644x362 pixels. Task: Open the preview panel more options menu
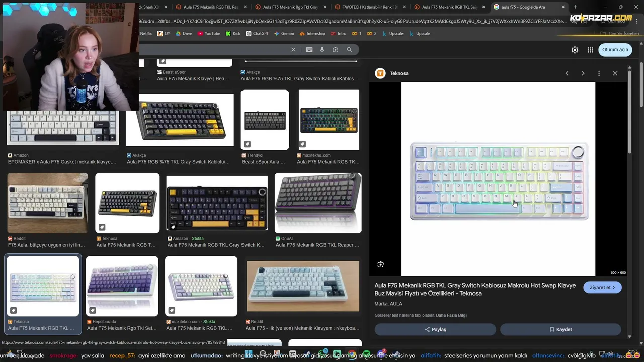coord(599,73)
